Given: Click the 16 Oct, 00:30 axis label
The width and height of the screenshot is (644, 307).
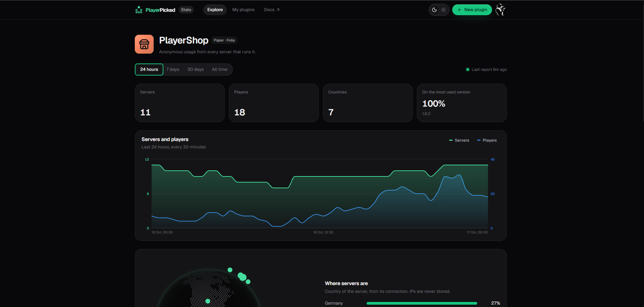Looking at the screenshot, I should (x=162, y=232).
